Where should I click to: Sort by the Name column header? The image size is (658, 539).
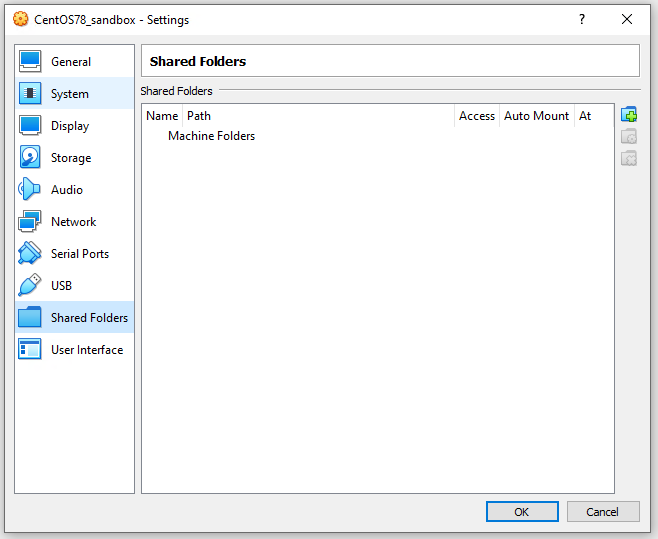point(162,116)
